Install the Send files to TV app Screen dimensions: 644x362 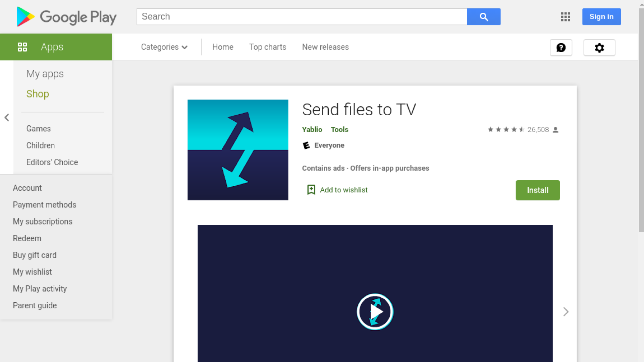(x=537, y=190)
